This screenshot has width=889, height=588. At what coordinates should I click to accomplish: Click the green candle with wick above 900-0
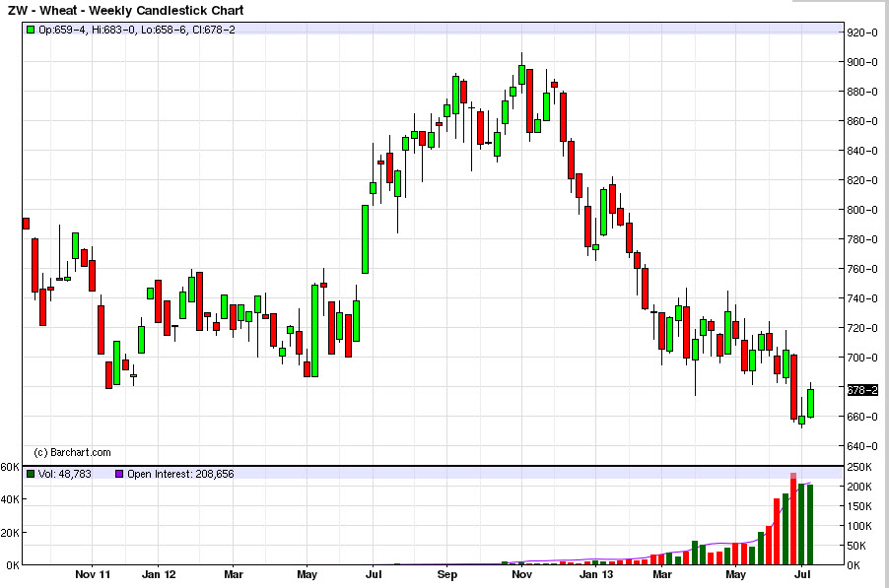(x=521, y=74)
